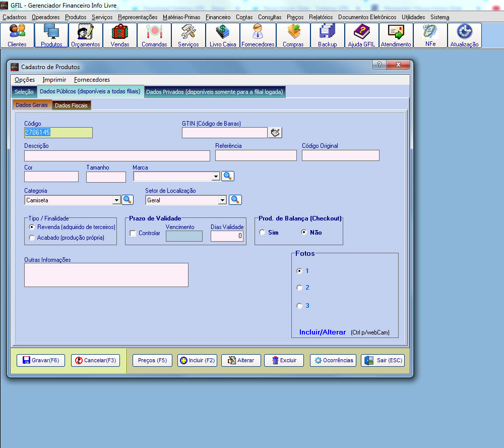Click the Alterar button

241,360
